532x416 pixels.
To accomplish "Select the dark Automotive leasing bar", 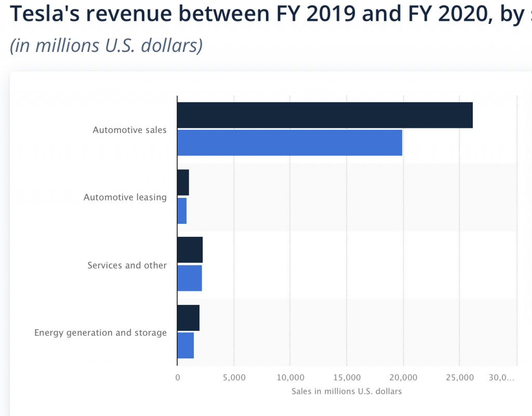I will (x=183, y=182).
